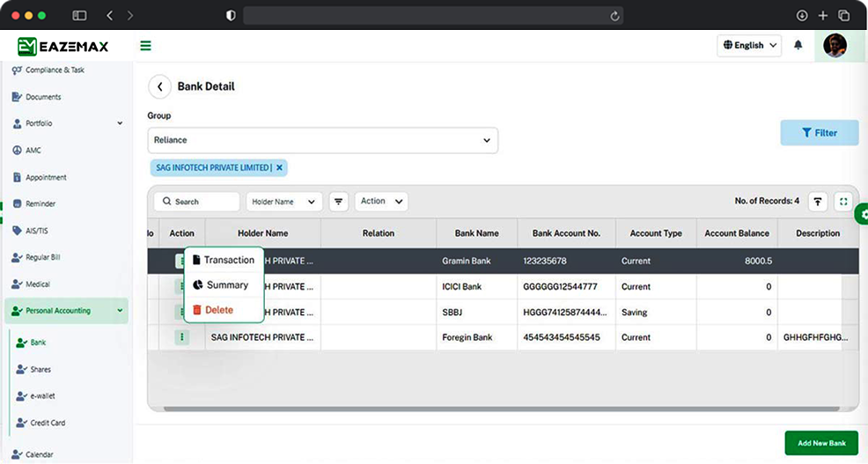Viewport: 868px width, 464px height.
Task: Open action menu for Foregin Bank row
Action: pos(181,337)
